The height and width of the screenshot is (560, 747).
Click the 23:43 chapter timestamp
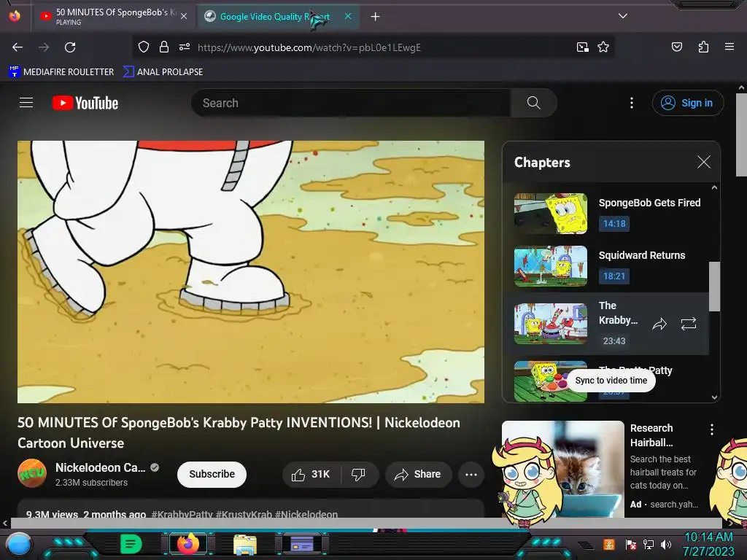[x=614, y=341]
